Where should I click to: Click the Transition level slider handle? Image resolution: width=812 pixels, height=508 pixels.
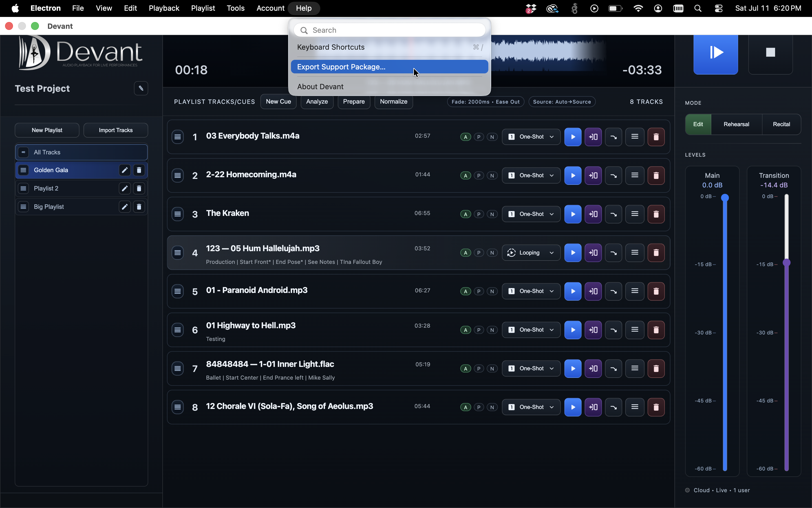point(786,263)
